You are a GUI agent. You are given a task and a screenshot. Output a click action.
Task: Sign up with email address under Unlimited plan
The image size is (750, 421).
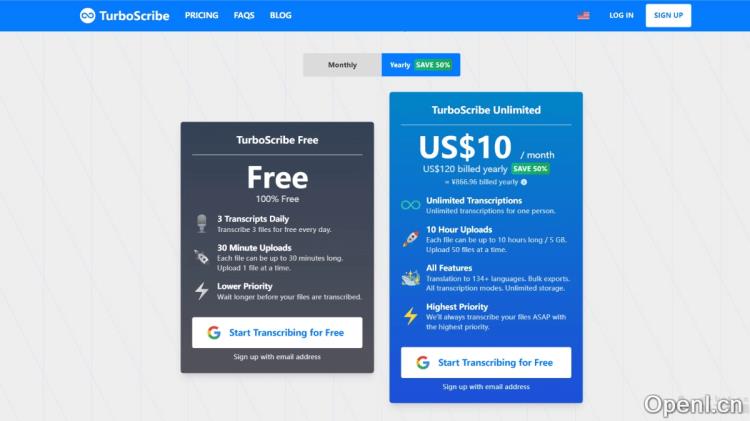[x=486, y=387]
